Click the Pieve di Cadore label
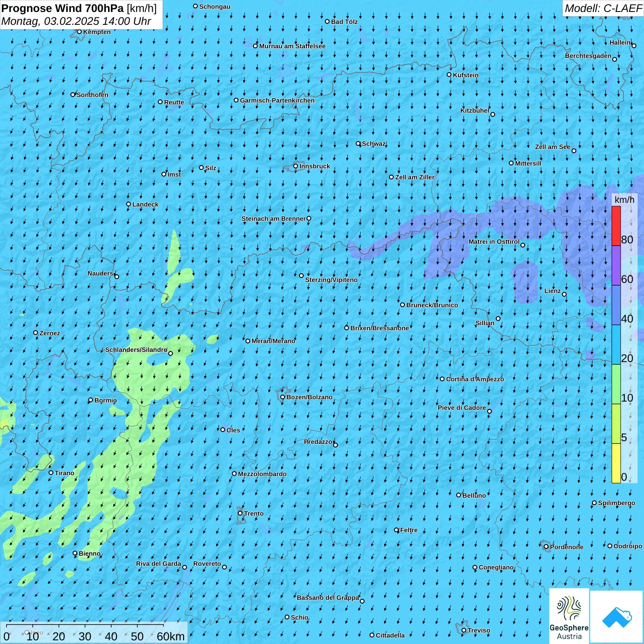Screen dimensions: 644x644 pyautogui.click(x=462, y=408)
